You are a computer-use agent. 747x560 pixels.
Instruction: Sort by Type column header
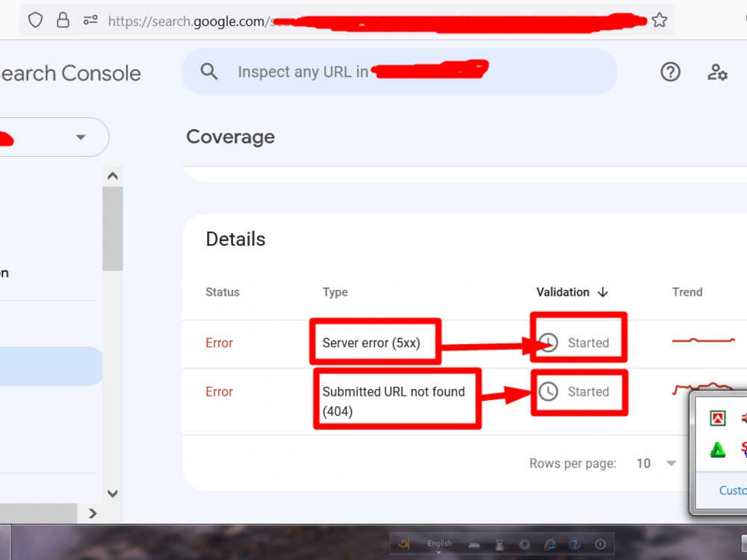pos(335,292)
